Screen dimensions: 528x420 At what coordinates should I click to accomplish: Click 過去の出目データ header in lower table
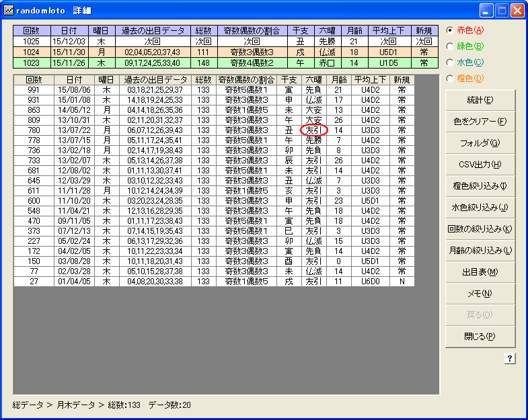click(x=155, y=80)
